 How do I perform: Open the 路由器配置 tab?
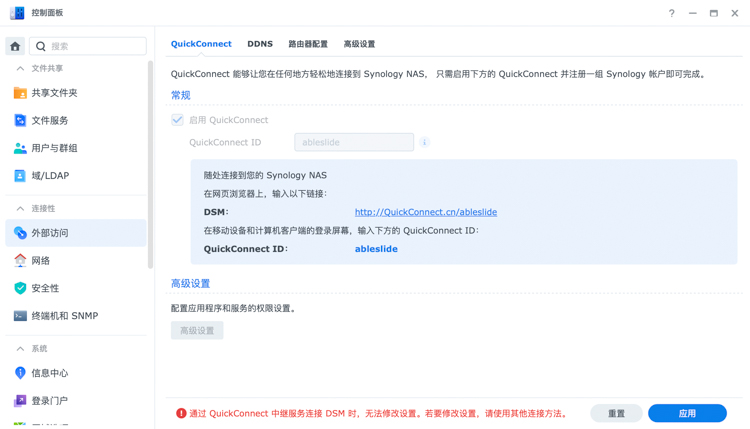coord(308,44)
